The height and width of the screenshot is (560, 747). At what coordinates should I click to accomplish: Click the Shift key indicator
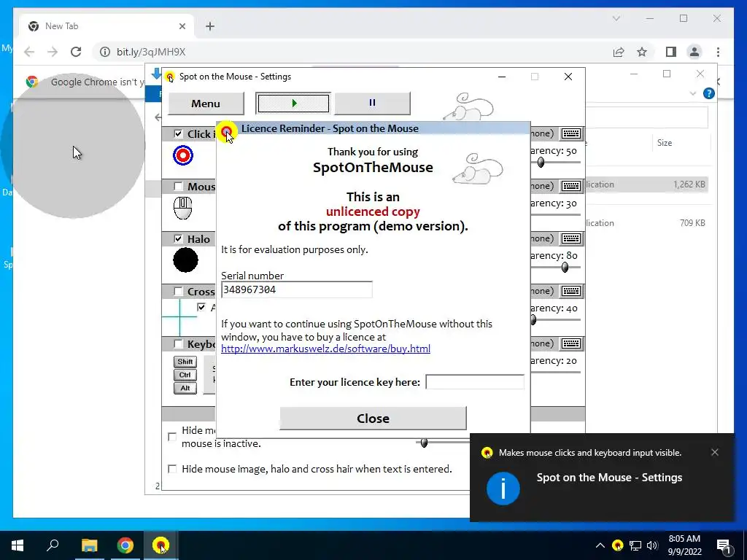coord(185,362)
